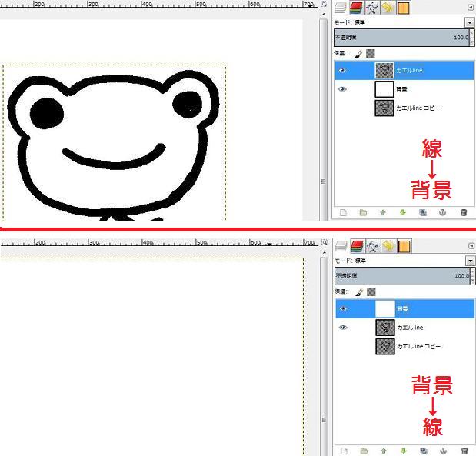This screenshot has height=456, width=476.
Task: Switch to Channels tab in upper dock
Action: point(356,8)
